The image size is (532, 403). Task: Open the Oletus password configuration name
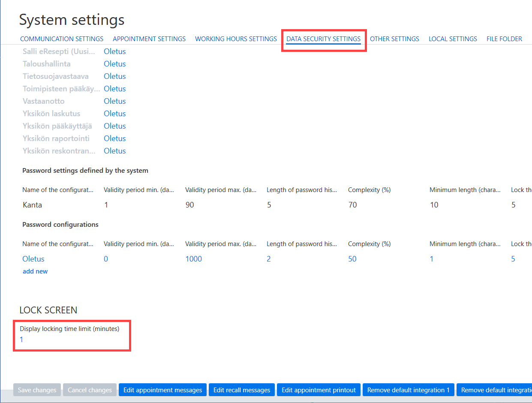(33, 259)
